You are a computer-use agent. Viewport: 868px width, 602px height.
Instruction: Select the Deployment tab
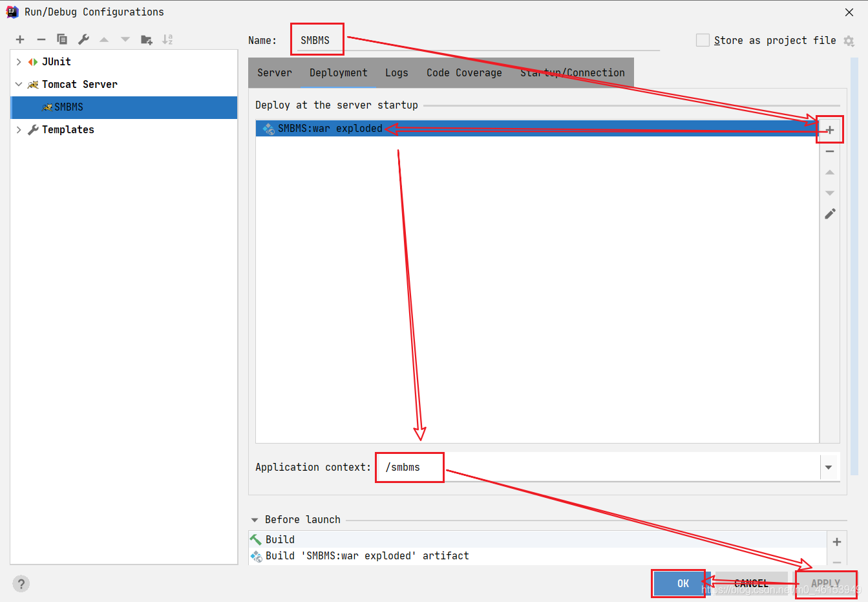tap(338, 73)
